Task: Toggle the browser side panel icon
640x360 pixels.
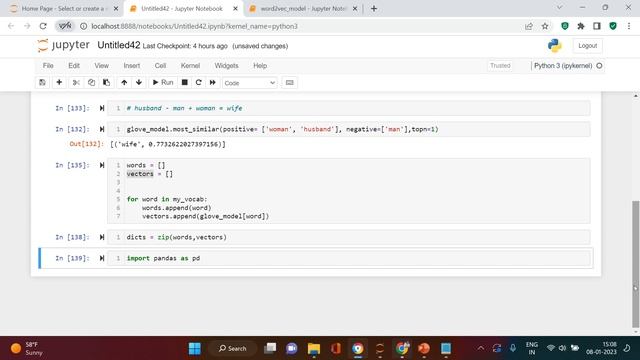Action: (597, 26)
